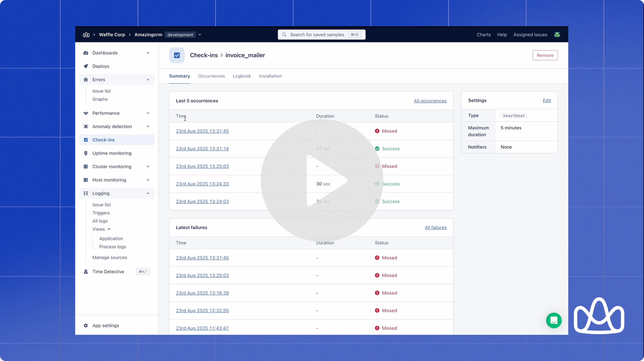Open the user avatar menu

click(x=557, y=34)
